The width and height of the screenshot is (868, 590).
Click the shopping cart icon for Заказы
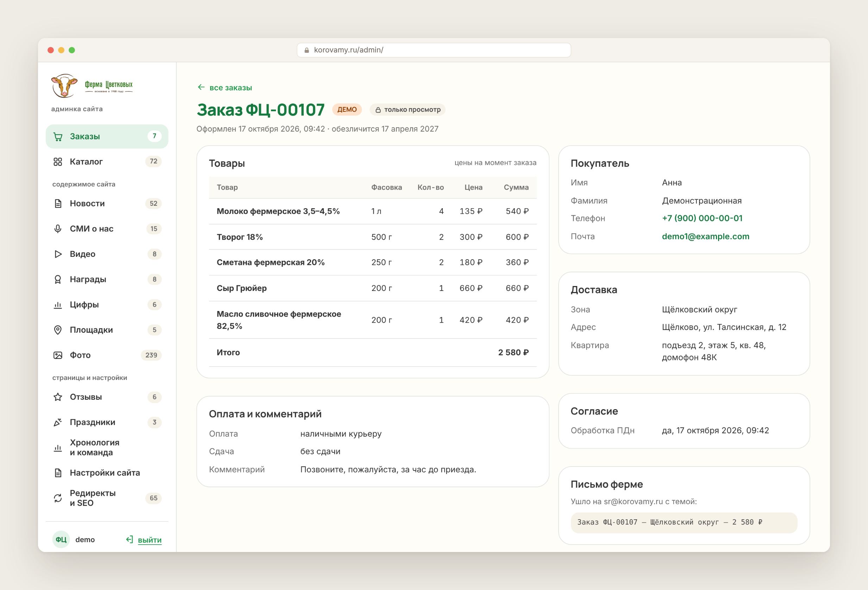click(x=58, y=137)
